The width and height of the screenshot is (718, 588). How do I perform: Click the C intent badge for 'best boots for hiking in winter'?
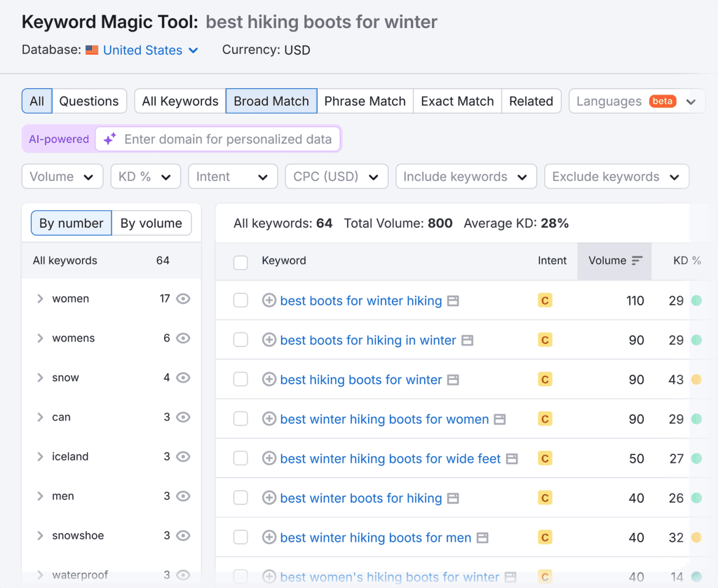pos(545,341)
